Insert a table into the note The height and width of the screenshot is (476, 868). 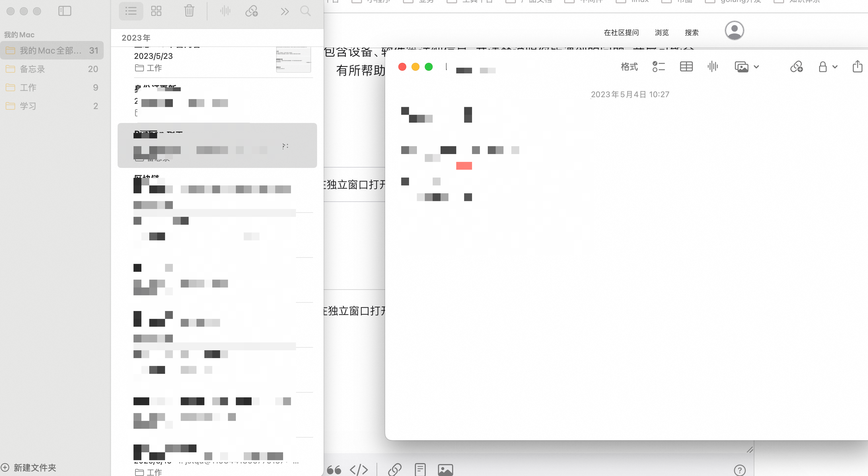point(686,67)
